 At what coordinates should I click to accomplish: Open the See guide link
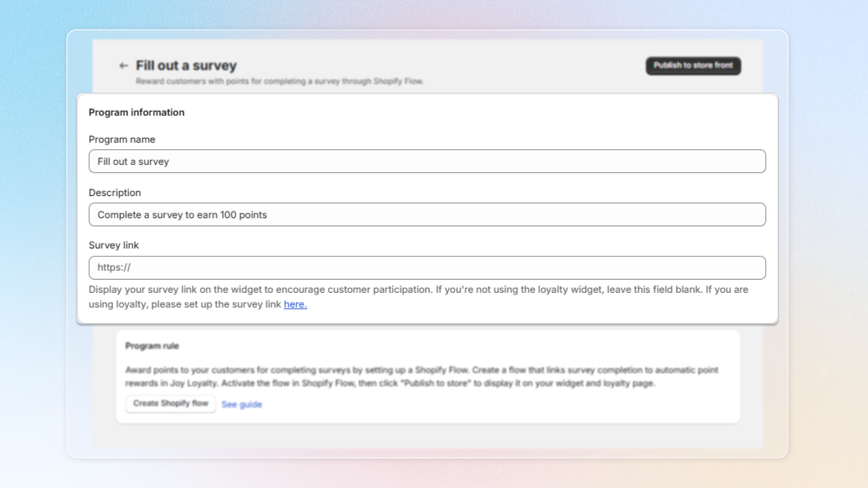pyautogui.click(x=242, y=404)
